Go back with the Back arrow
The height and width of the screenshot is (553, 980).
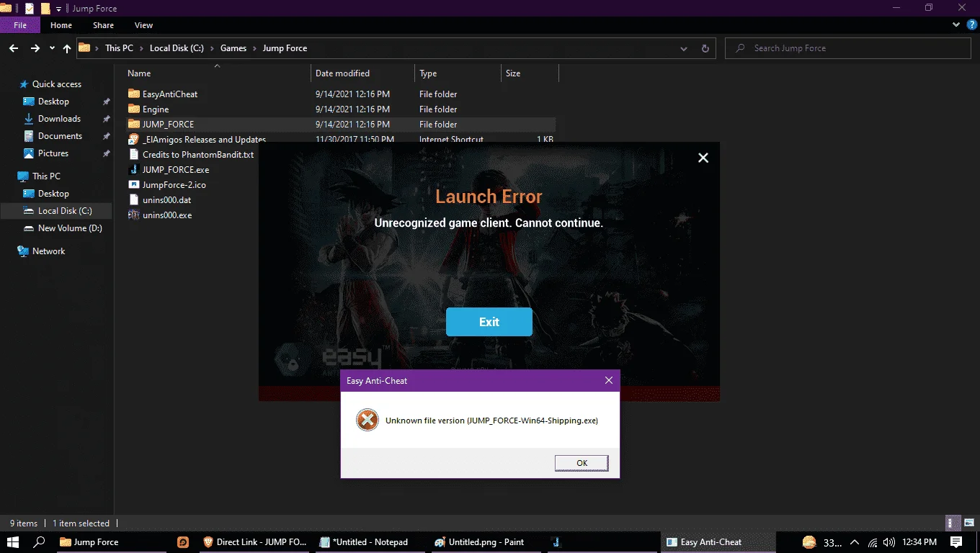(x=14, y=48)
